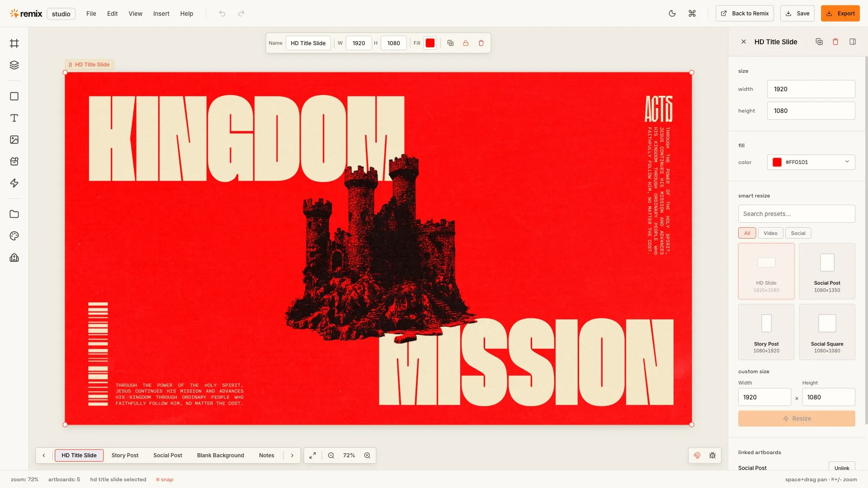This screenshot has width=868, height=488.
Task: Switch to Blank Background artboard tab
Action: tap(220, 455)
